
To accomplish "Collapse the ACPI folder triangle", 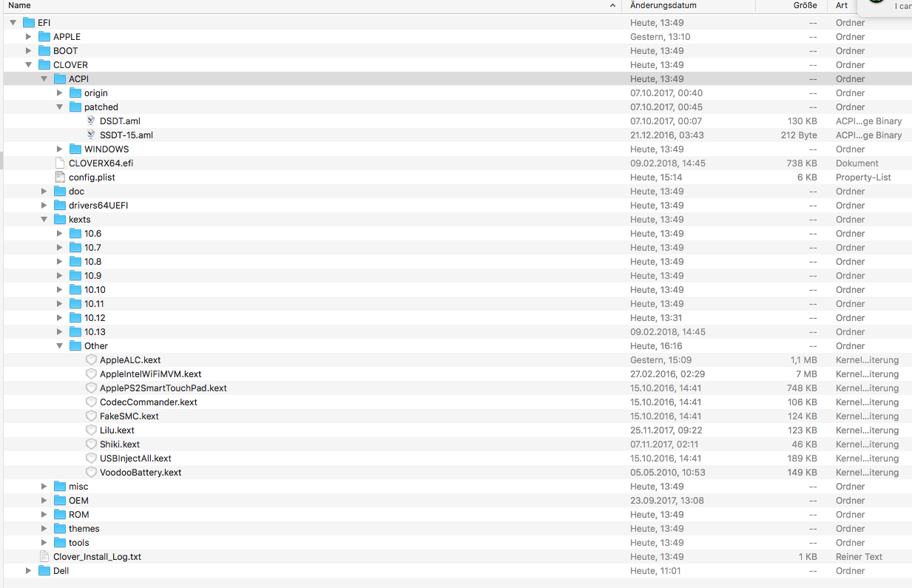I will click(44, 79).
